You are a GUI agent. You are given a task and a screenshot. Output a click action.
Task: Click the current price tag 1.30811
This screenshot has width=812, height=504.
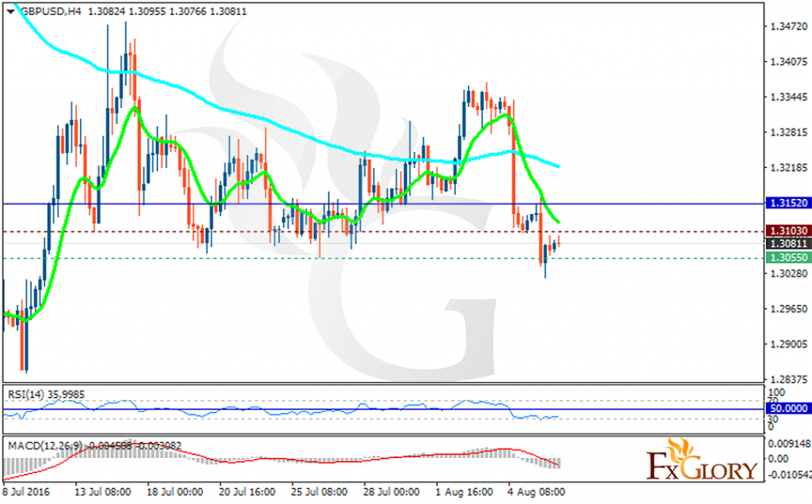(789, 244)
